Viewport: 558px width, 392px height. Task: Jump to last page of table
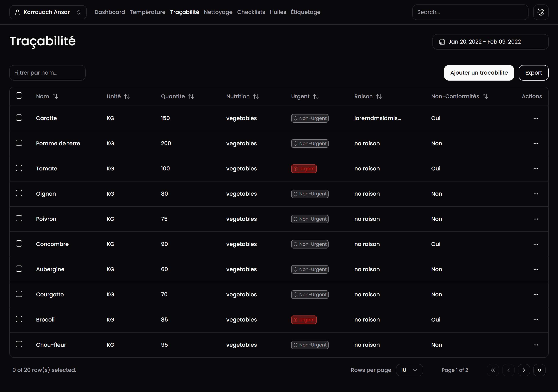pos(539,370)
